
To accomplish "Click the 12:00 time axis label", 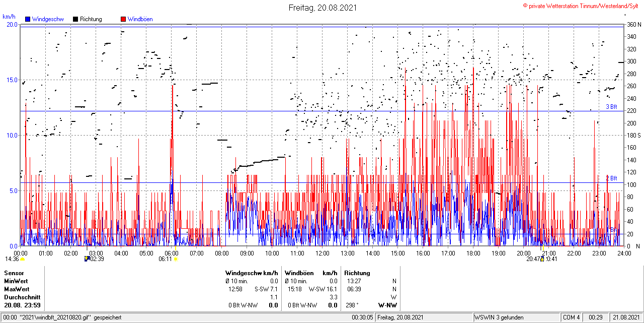I will tap(323, 253).
